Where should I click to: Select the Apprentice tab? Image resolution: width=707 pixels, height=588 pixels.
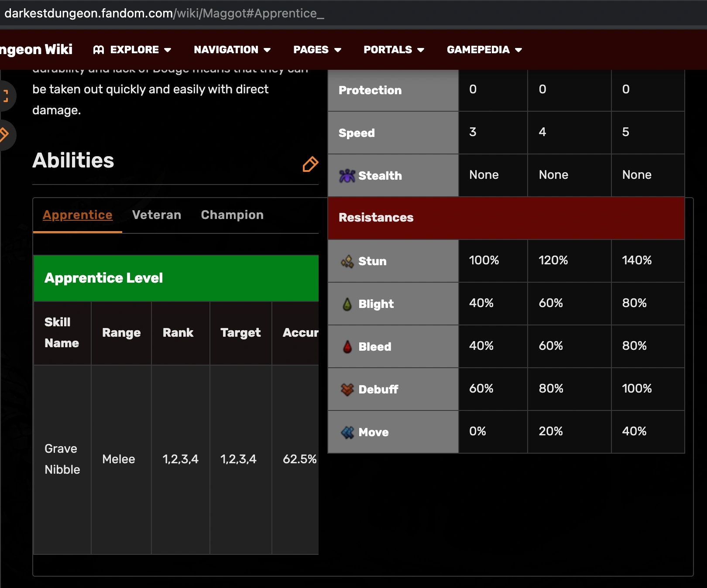tap(78, 215)
